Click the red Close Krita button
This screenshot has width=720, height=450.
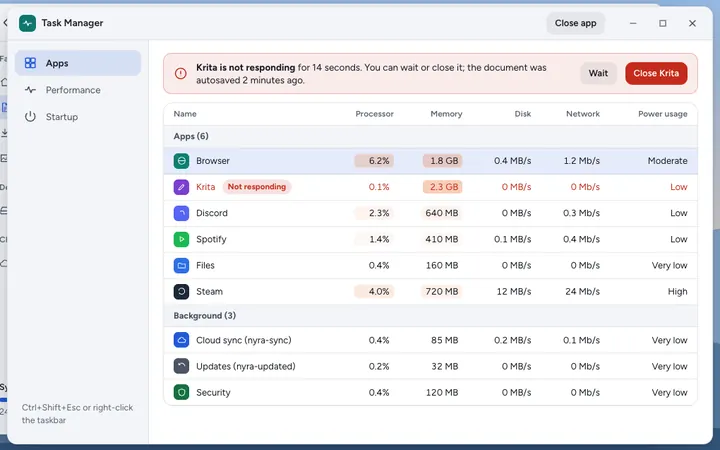point(656,73)
